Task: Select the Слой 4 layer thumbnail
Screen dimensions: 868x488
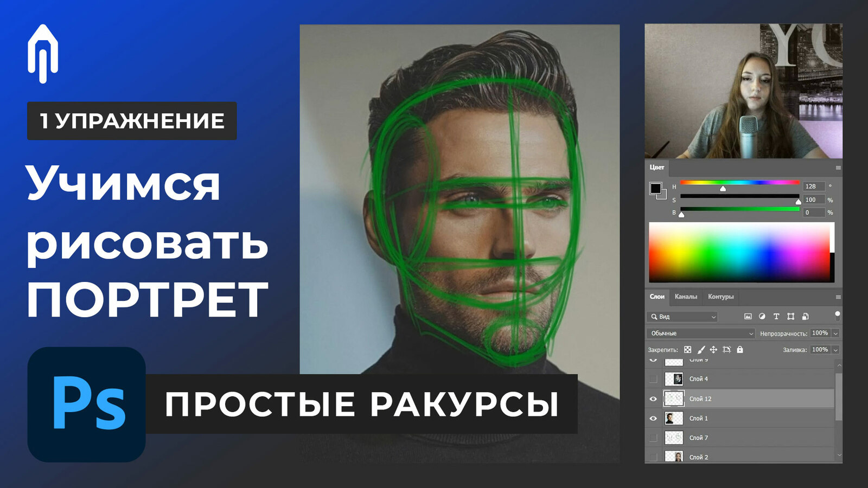Action: (x=674, y=379)
